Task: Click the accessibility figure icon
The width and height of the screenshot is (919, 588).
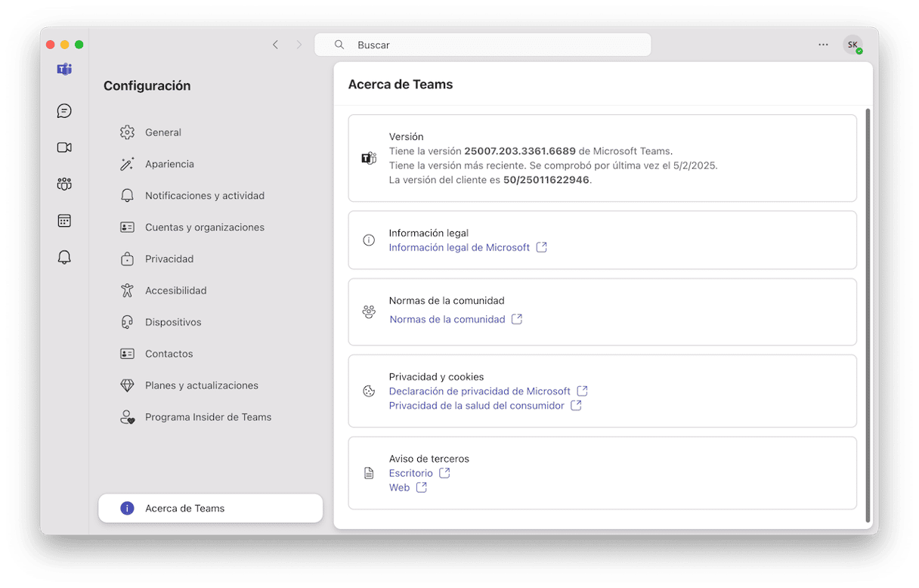Action: [127, 291]
